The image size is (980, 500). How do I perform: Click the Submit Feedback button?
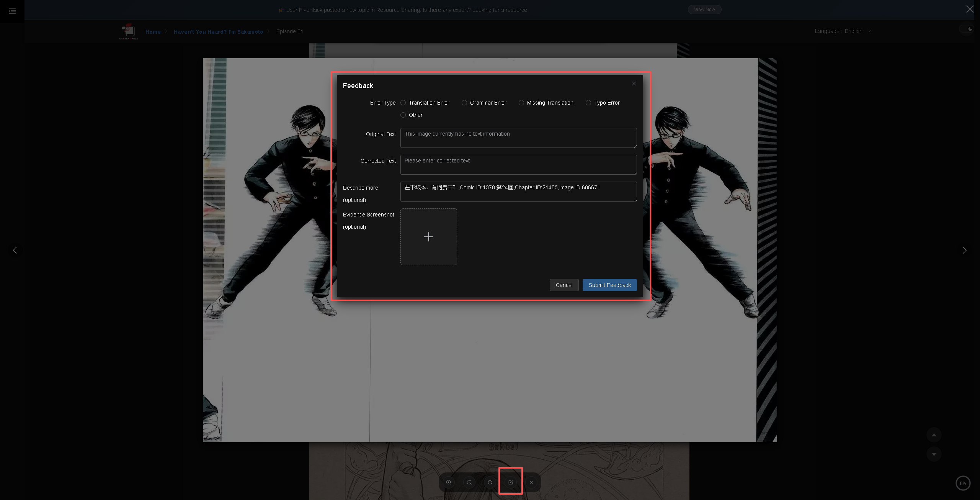click(x=609, y=285)
